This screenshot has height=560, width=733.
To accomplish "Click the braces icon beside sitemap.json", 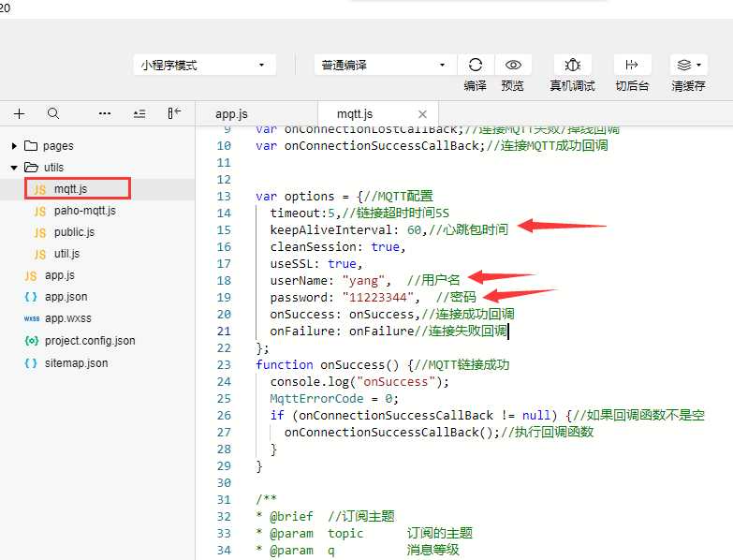I will click(x=30, y=363).
